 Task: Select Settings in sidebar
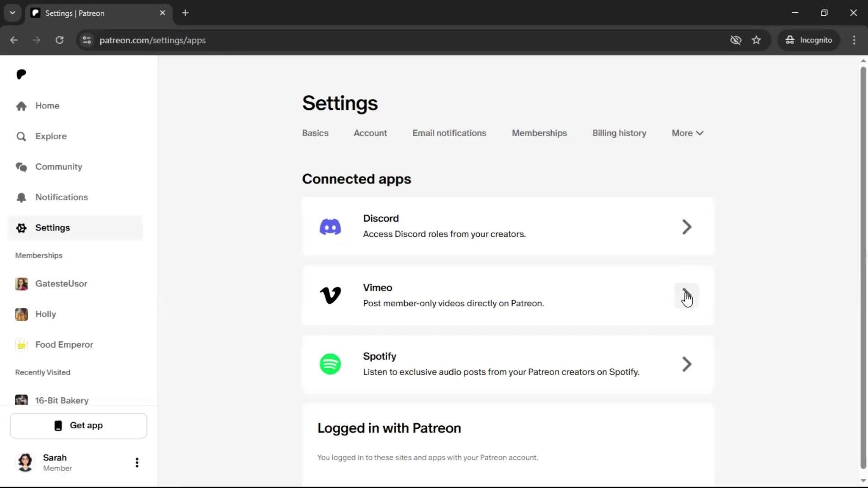pyautogui.click(x=75, y=228)
